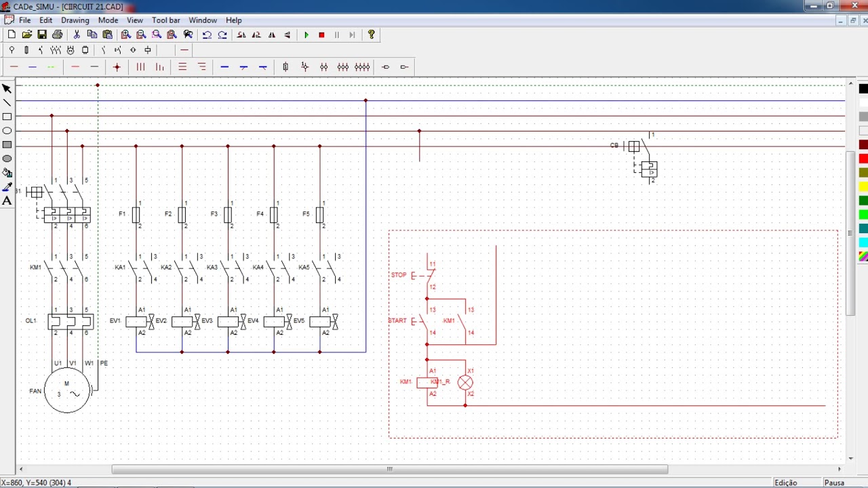Click the Pause simulation button

click(337, 35)
